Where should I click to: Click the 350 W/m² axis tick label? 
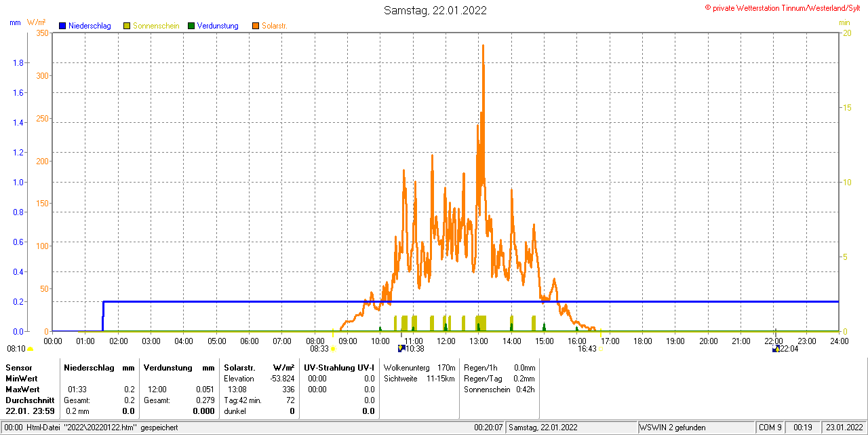[x=41, y=33]
